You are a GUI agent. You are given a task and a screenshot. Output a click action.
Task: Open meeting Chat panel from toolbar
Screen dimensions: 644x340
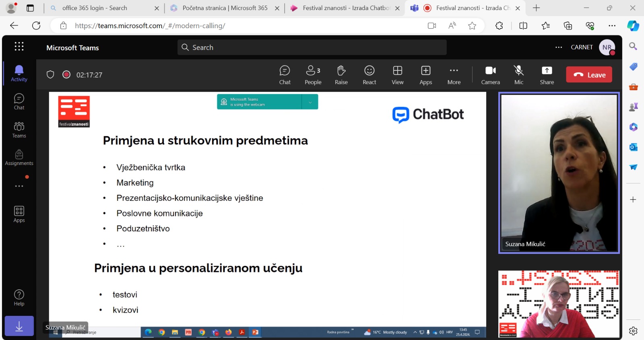click(285, 75)
